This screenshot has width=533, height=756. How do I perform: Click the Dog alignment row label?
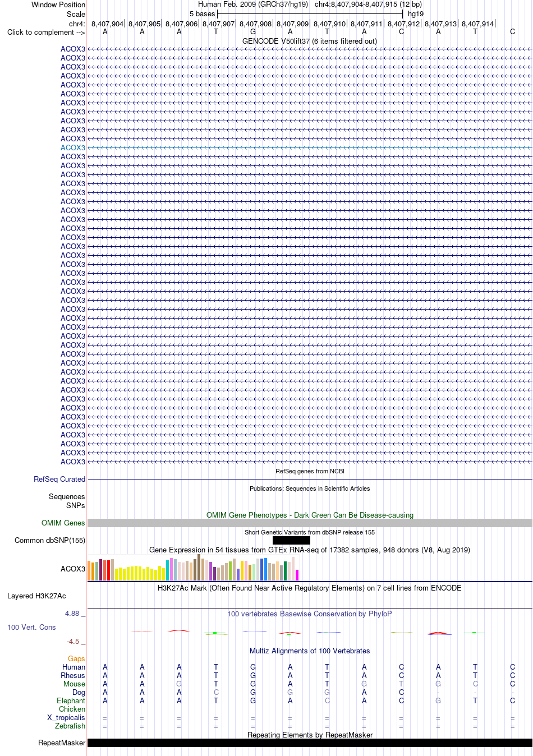79,692
